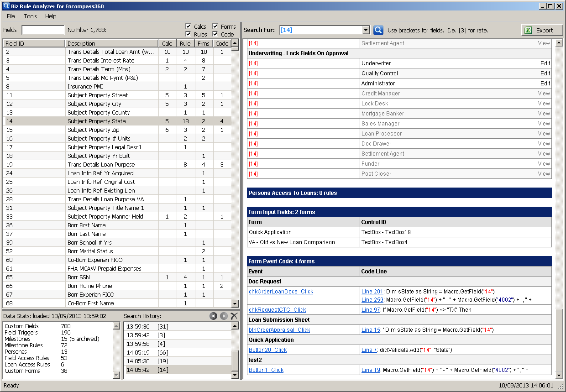The width and height of the screenshot is (566, 392).
Task: Toggle the Rules checkbox
Action: 189,33
